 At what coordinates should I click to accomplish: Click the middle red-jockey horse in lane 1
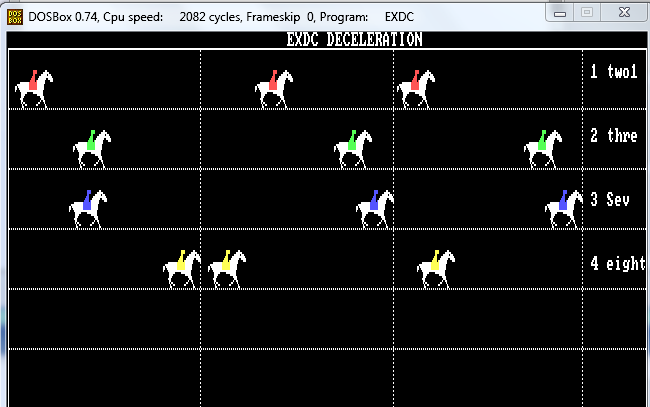coord(274,89)
